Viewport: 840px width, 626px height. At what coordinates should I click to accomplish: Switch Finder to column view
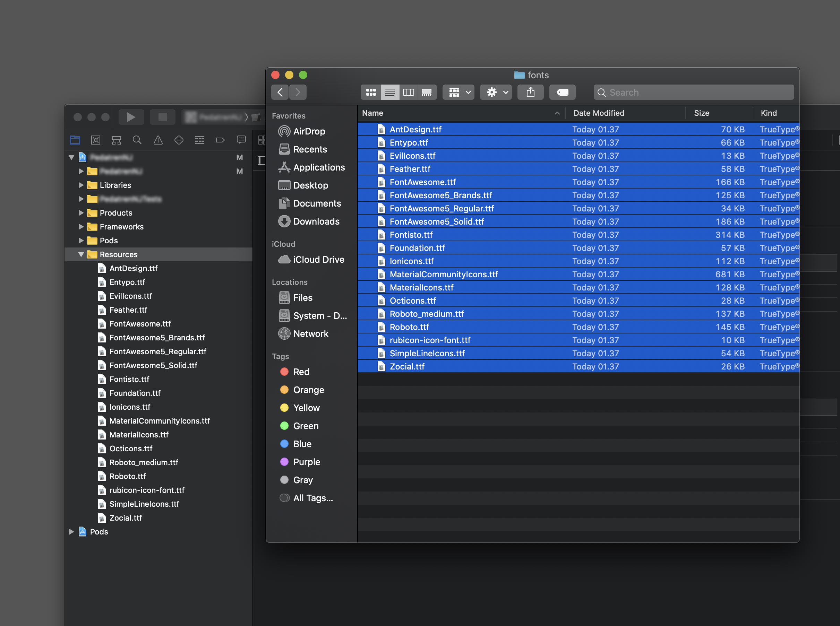click(408, 92)
